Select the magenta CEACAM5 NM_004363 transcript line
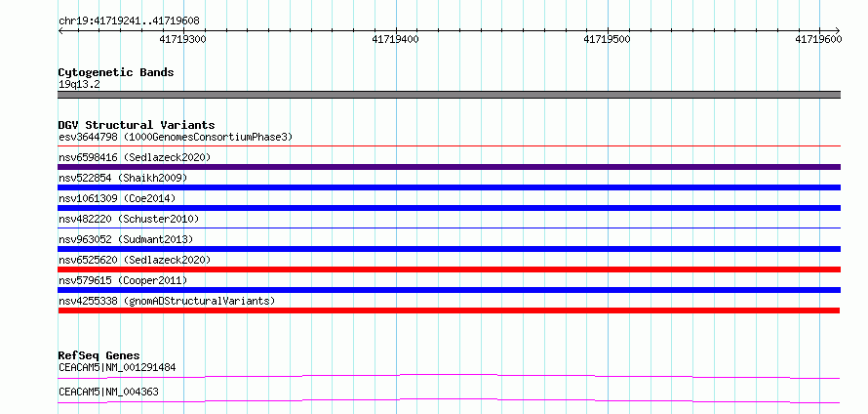This screenshot has height=414, width=868. (x=449, y=401)
